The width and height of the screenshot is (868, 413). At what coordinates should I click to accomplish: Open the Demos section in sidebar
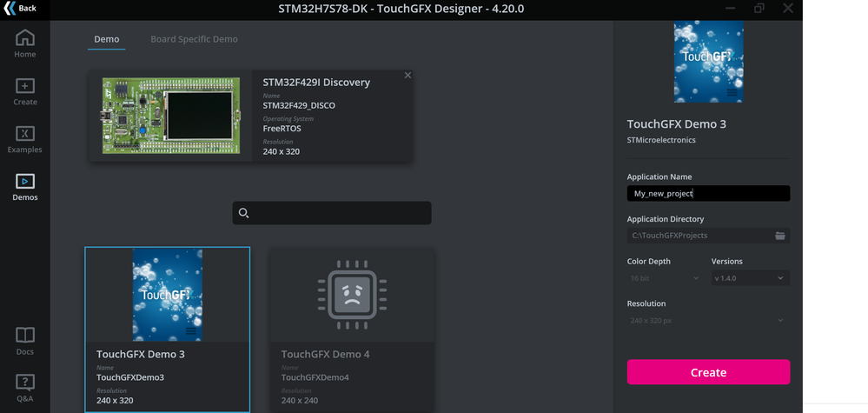25,188
